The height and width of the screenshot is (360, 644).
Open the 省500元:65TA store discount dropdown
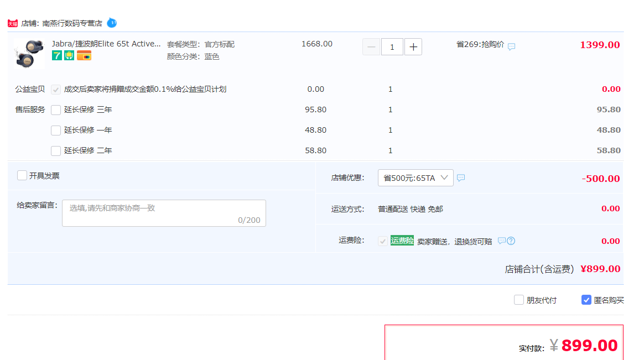pos(416,178)
